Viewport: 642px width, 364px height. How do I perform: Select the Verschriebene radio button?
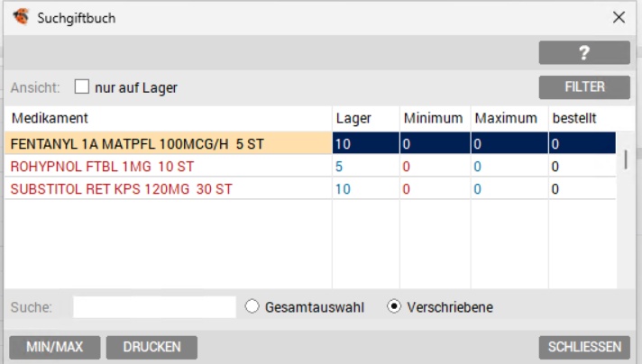pos(394,307)
